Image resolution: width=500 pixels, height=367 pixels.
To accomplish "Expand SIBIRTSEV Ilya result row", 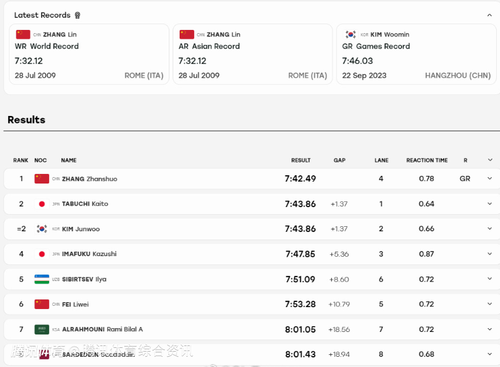I will pos(489,279).
